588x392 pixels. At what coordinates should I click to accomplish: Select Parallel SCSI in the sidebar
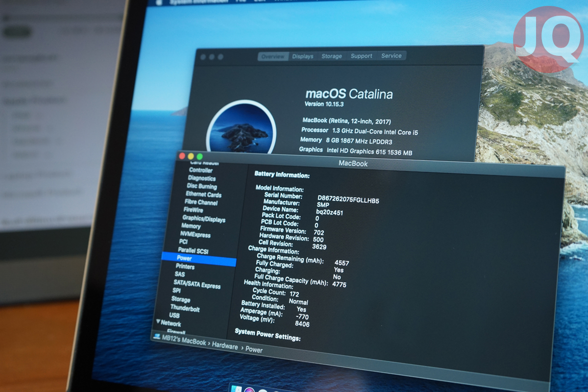point(194,250)
